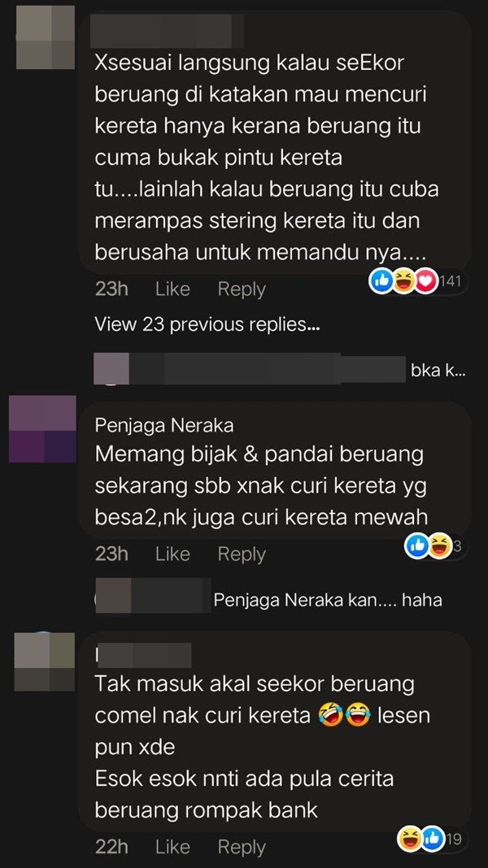The width and height of the screenshot is (488, 868).
Task: Open the first commenter's blurred avatar
Action: pos(46,37)
